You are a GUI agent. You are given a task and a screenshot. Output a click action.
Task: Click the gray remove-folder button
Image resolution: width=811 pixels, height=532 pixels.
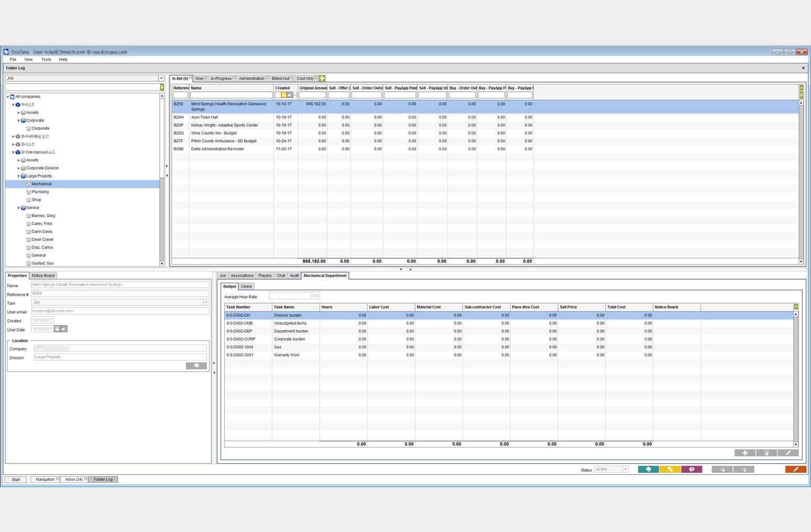[744, 469]
